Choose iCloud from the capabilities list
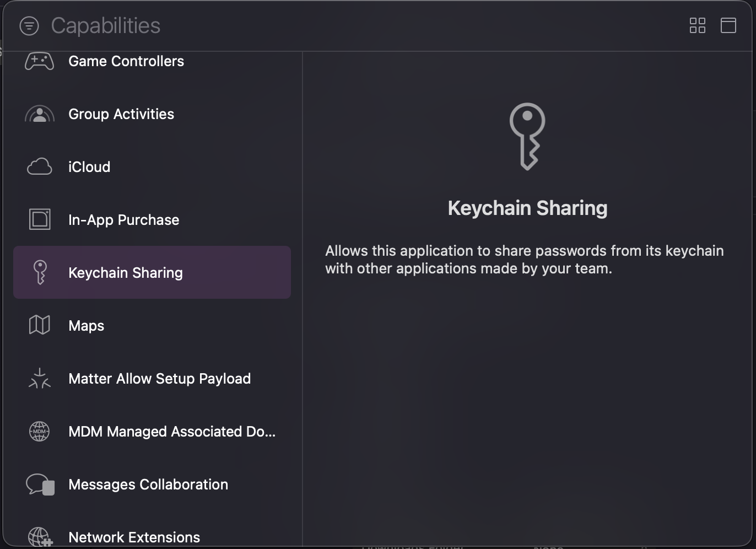The width and height of the screenshot is (756, 549). [89, 167]
